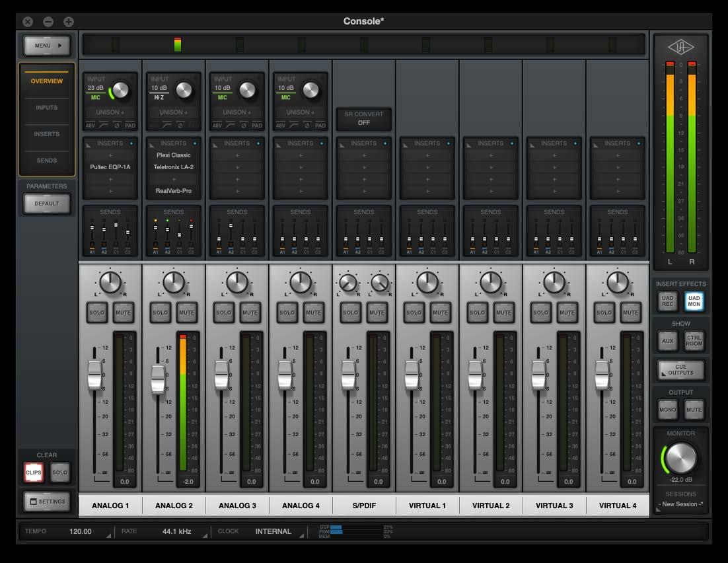Click the first empty insert slot on Analog 3
Viewport: 728px width, 563px height.
(237, 155)
